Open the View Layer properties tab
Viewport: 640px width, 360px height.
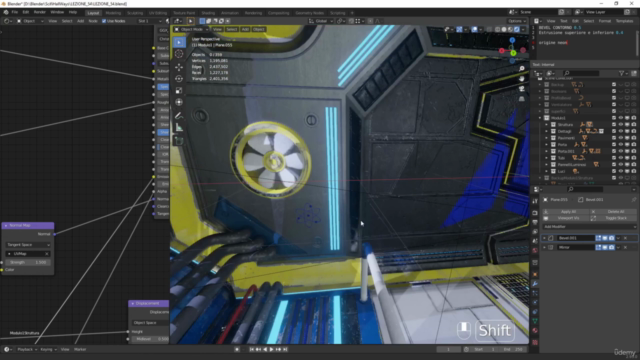coord(535,232)
